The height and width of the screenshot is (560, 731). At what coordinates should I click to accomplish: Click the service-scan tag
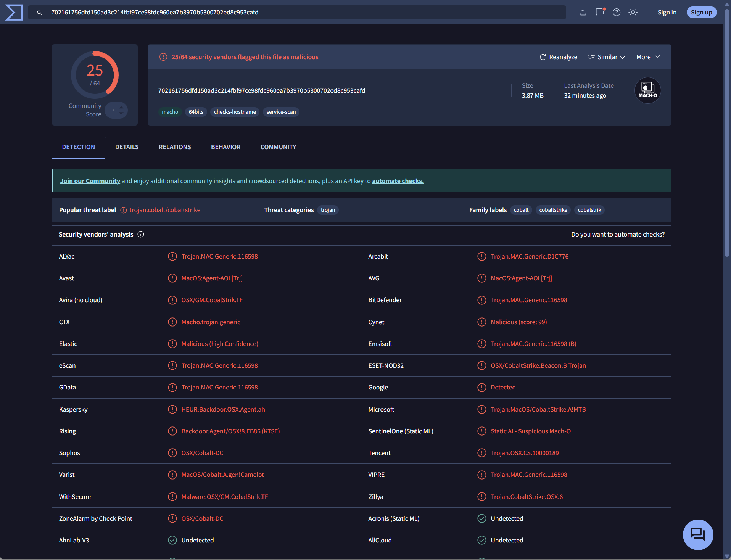281,112
